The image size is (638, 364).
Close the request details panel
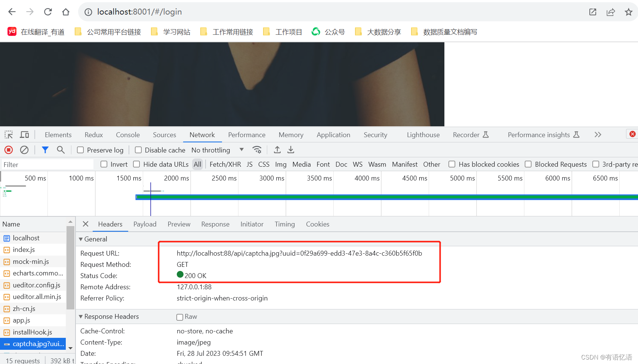86,224
